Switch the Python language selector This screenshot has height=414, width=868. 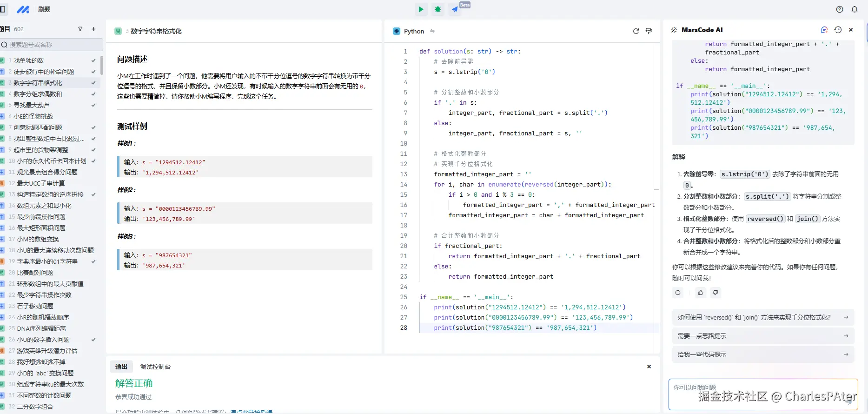click(x=414, y=31)
